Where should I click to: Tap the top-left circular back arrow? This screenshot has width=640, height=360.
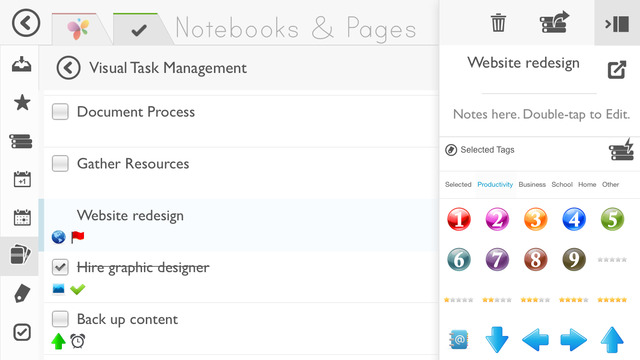point(26,23)
